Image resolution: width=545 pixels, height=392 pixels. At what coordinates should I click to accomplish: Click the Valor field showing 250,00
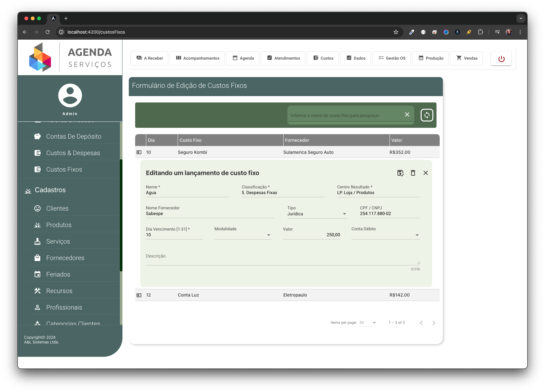pos(312,235)
